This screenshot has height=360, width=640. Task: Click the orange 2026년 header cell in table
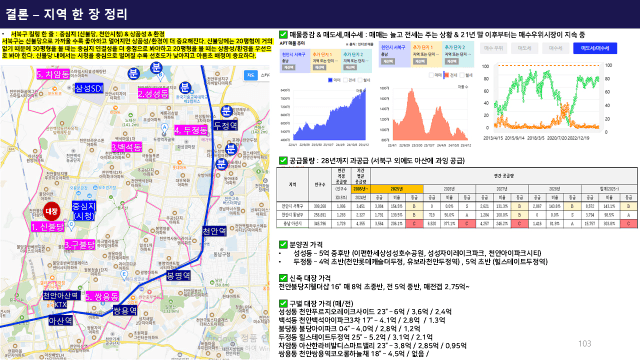coord(397,189)
